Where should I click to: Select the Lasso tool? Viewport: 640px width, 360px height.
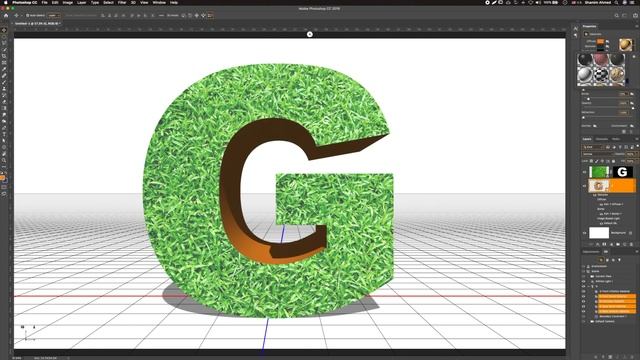coord(4,43)
